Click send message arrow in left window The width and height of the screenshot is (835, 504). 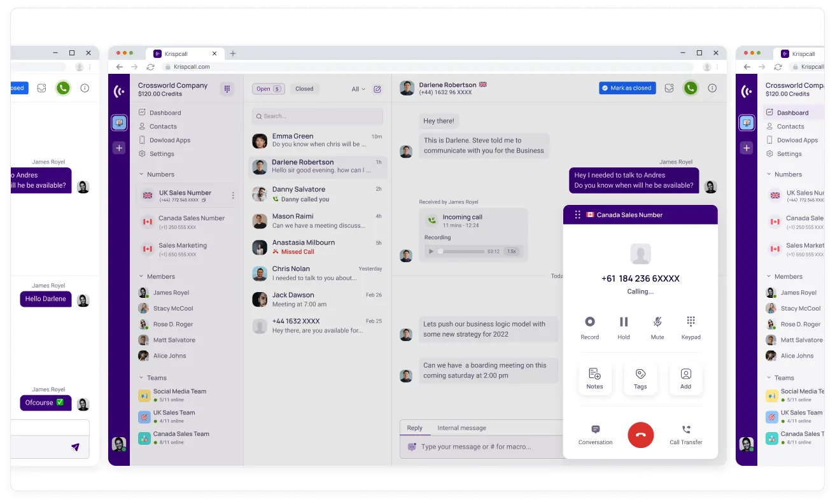coord(75,447)
